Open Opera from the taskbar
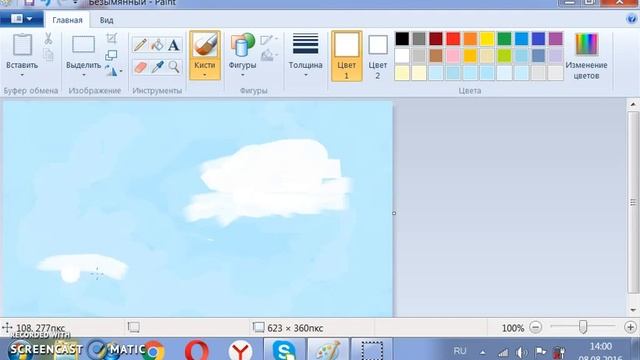Viewport: 640px width, 360px height. pos(196,350)
